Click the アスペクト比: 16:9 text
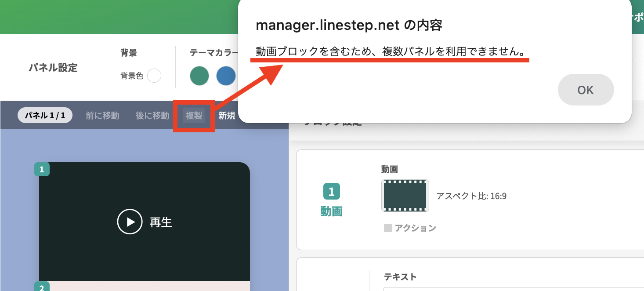 [471, 196]
